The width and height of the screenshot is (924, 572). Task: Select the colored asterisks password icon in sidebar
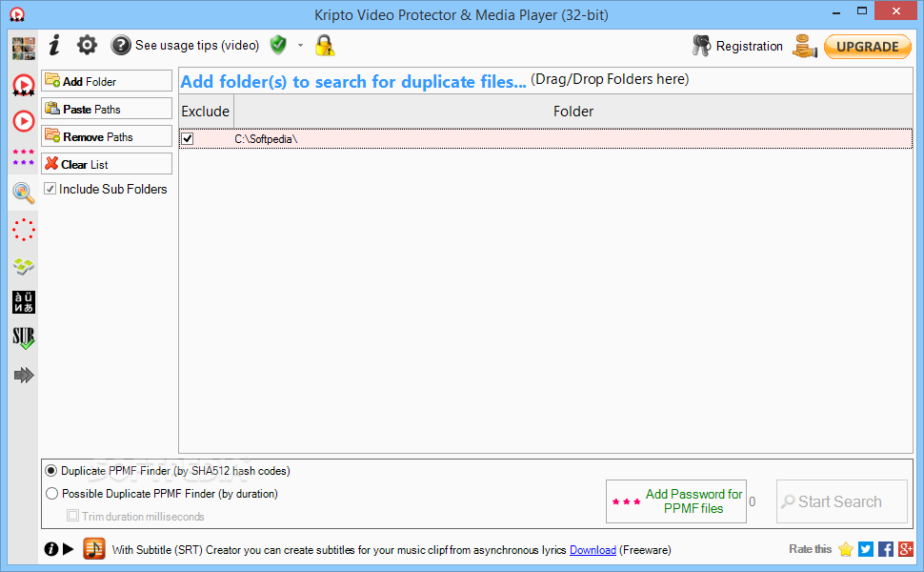(x=24, y=157)
